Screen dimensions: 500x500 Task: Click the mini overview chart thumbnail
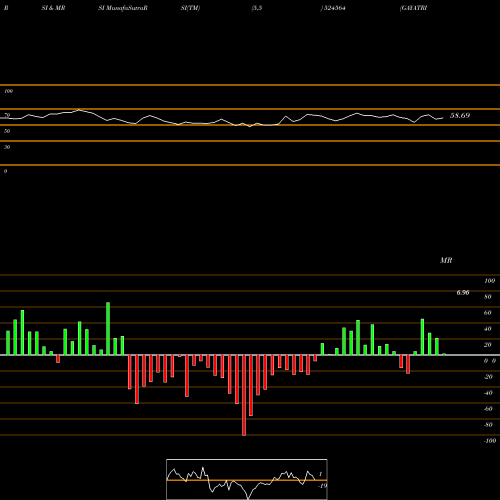[x=247, y=479]
